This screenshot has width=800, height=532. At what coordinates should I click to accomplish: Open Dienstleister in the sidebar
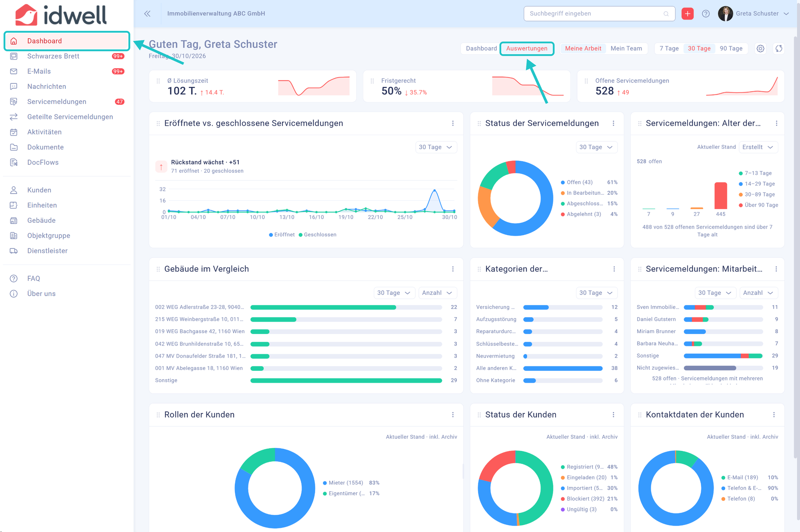[x=67, y=251]
